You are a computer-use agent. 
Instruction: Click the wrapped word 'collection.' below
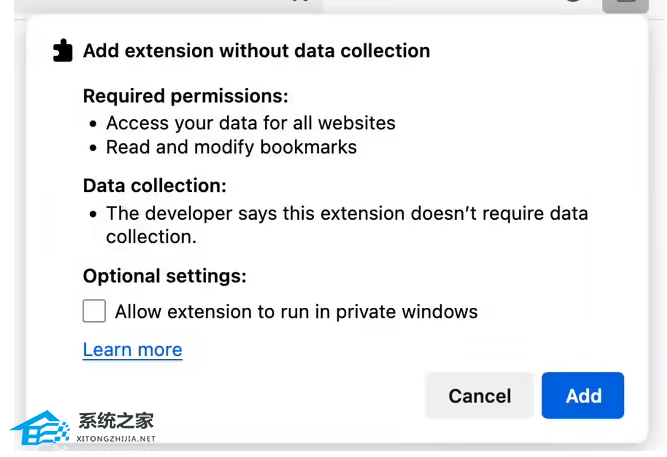click(x=150, y=237)
